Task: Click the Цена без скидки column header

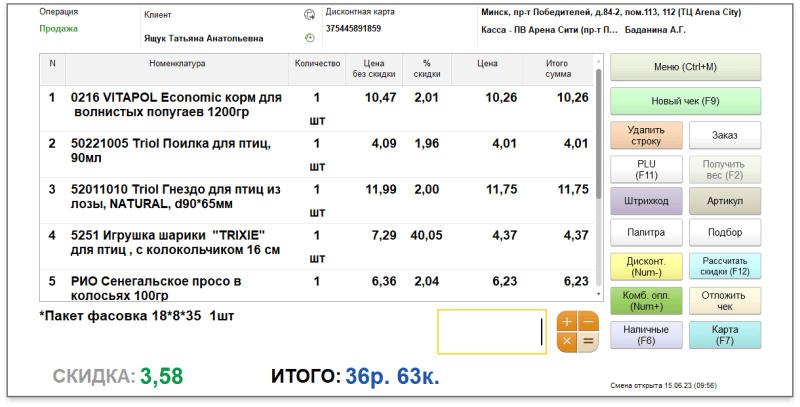Action: click(x=374, y=69)
